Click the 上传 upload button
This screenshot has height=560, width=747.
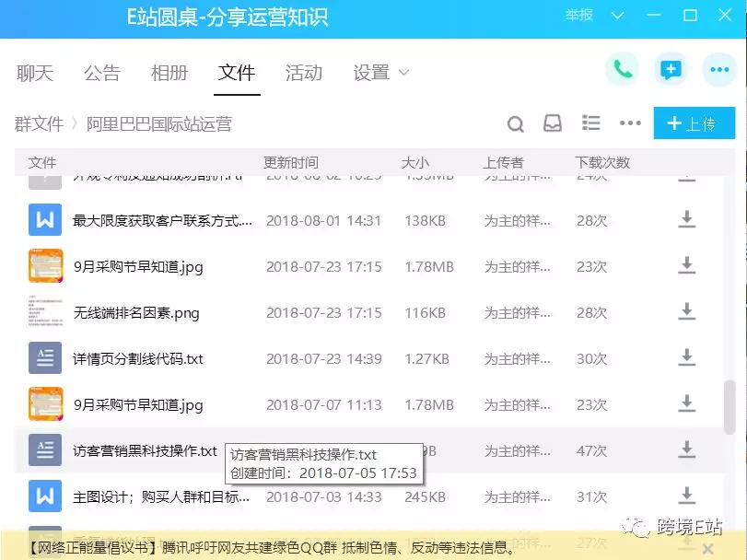click(694, 123)
